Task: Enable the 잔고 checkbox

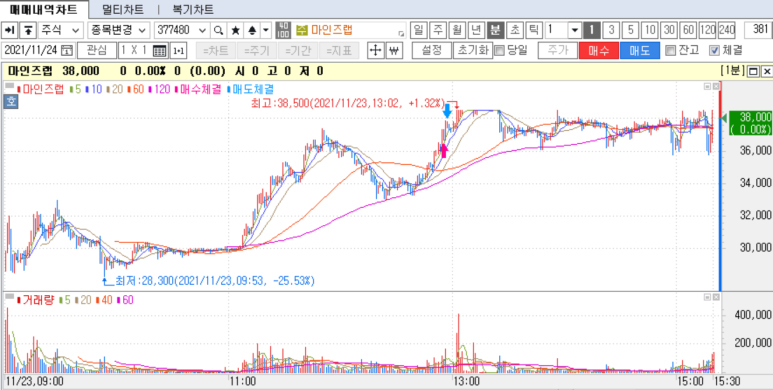Action: (x=669, y=50)
